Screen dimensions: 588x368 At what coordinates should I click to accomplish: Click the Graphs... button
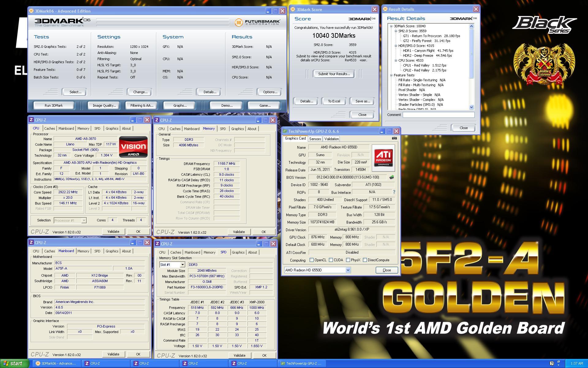pos(180,105)
